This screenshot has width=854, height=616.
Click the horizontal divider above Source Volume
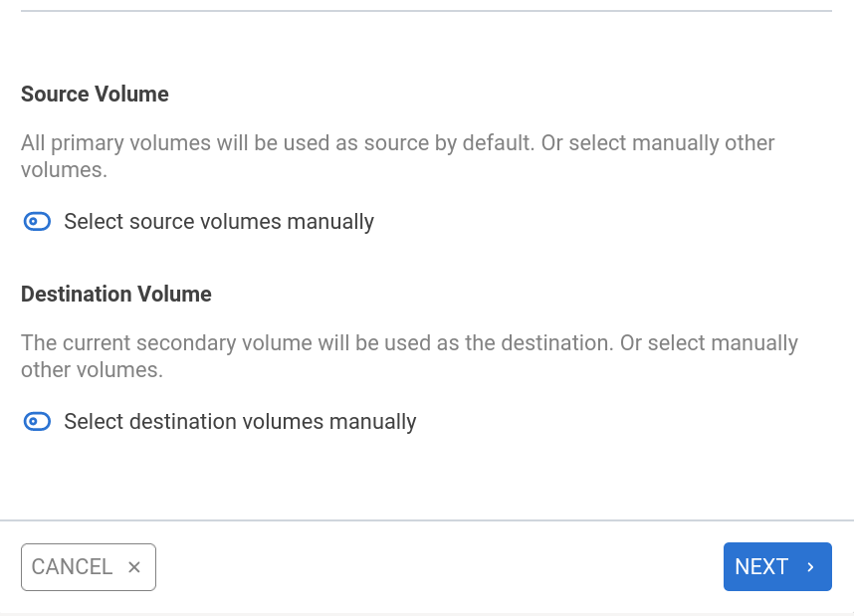426,11
